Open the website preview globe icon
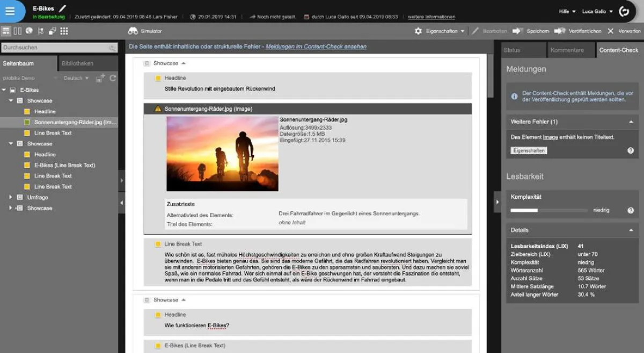Image resolution: width=644 pixels, height=353 pixels. 28,31
